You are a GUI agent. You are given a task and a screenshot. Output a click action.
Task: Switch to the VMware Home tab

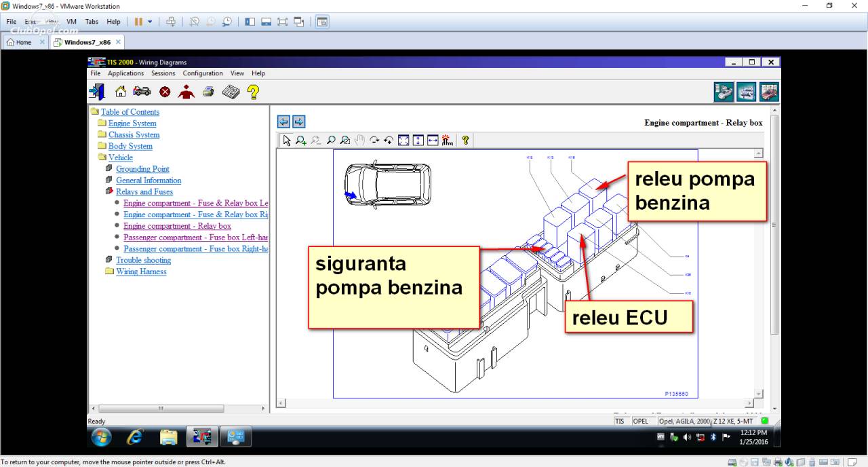click(x=24, y=42)
